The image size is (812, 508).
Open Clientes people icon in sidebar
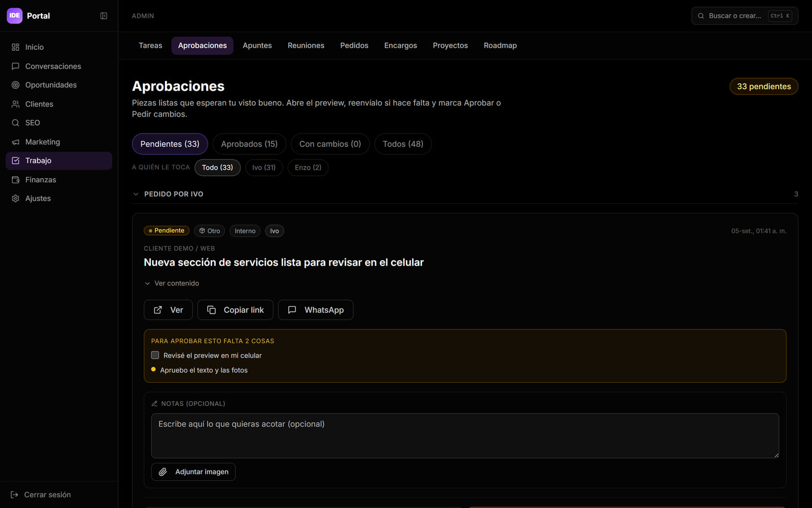tap(16, 104)
